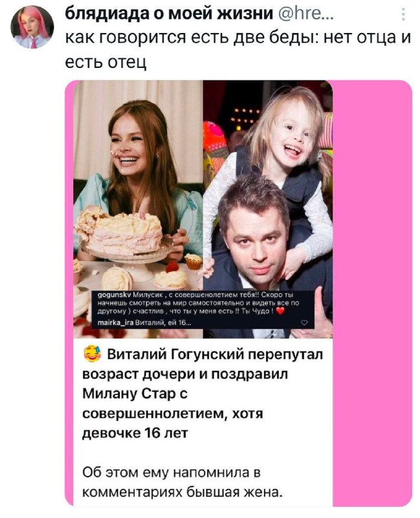Open the mairka_ira username in comment

[x=116, y=322]
